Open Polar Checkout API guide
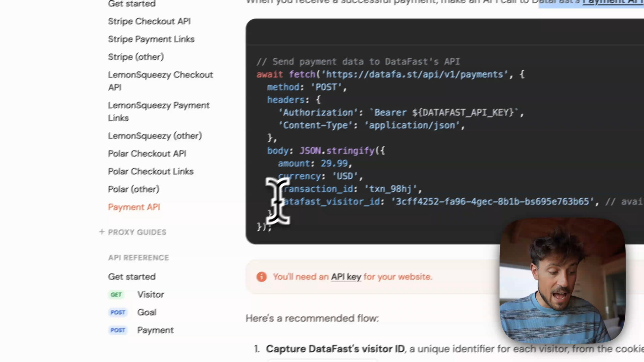 (x=147, y=154)
